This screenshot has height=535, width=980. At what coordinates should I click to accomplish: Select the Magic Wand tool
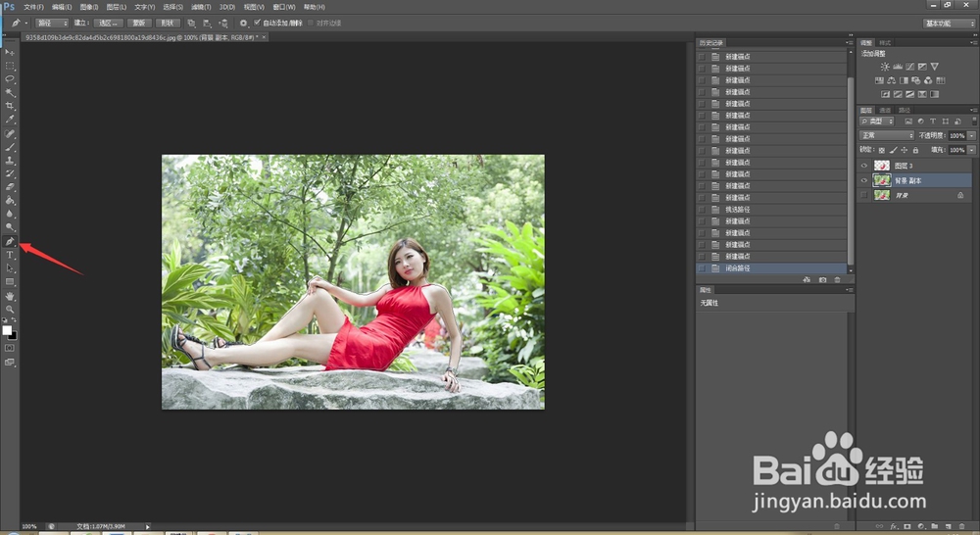click(x=10, y=92)
